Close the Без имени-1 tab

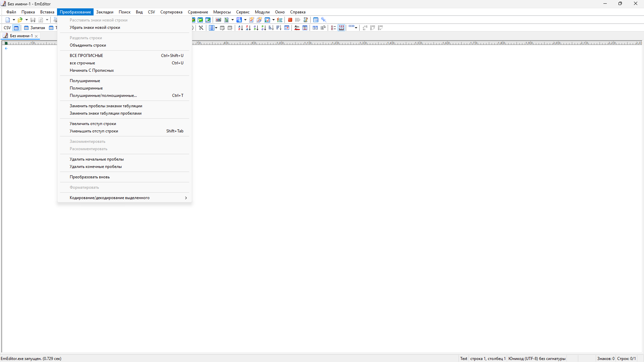click(x=36, y=36)
